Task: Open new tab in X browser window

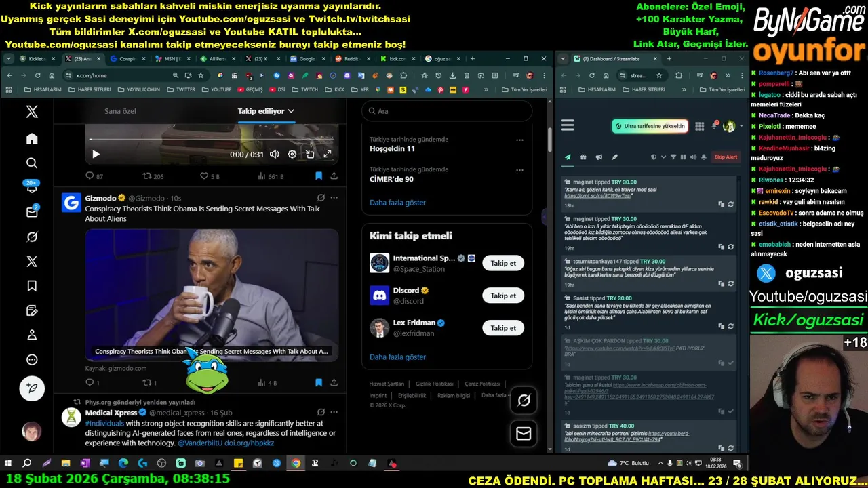Action: tap(473, 59)
